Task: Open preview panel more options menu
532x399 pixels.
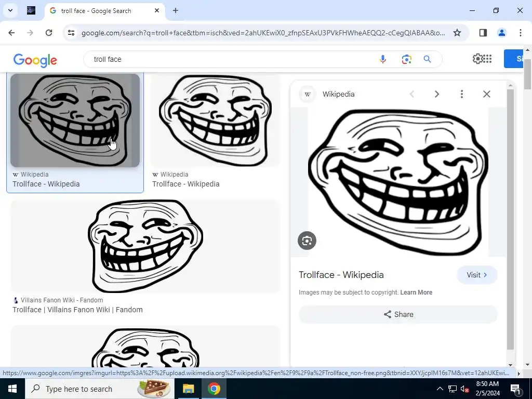Action: pos(462,94)
